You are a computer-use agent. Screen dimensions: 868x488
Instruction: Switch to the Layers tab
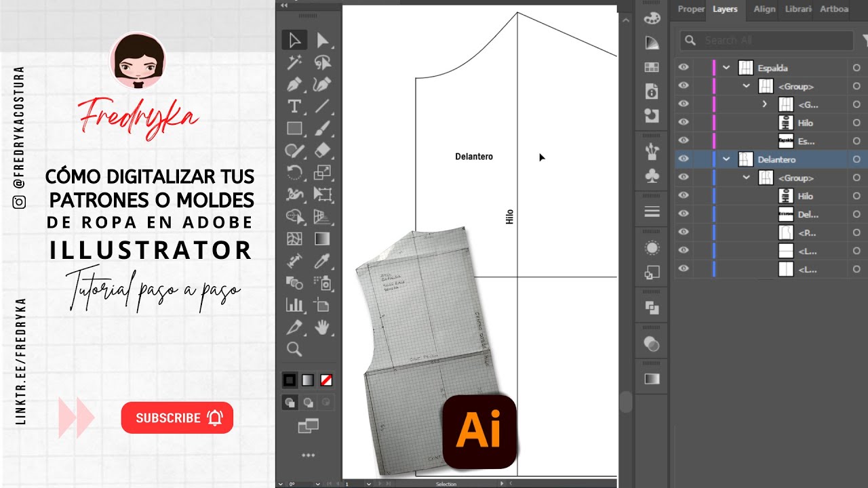point(725,9)
